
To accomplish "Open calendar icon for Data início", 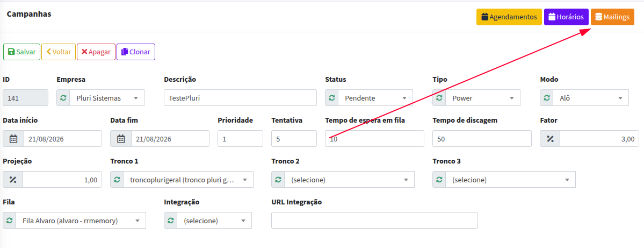I will (x=13, y=139).
